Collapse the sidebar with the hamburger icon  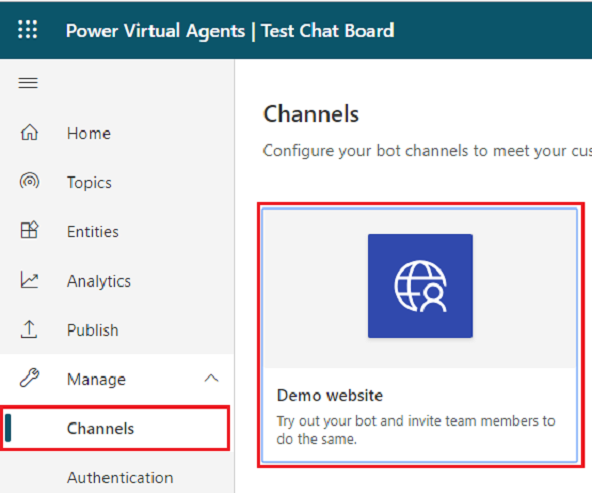pyautogui.click(x=28, y=83)
